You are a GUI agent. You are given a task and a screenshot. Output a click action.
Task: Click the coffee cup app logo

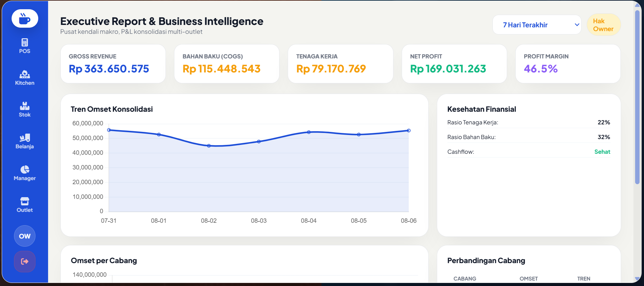25,18
